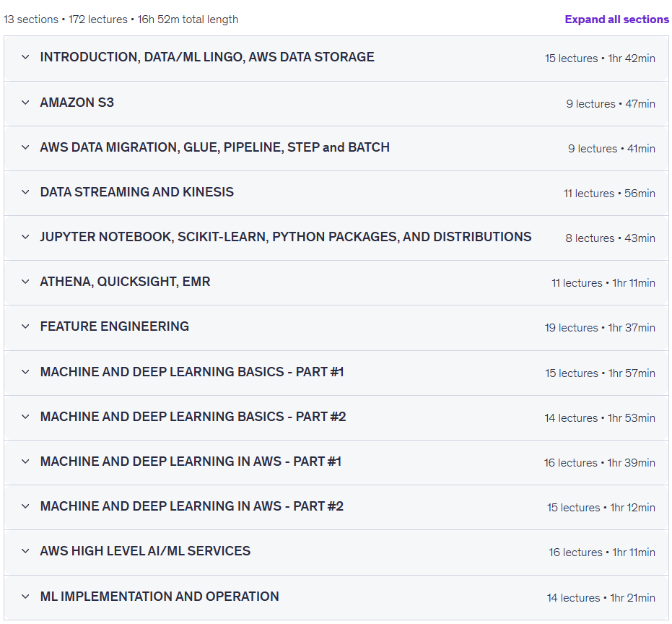Screen dimensions: 672x624
Task: Click '16 lectures • 1hr 11min' text
Action: [602, 552]
